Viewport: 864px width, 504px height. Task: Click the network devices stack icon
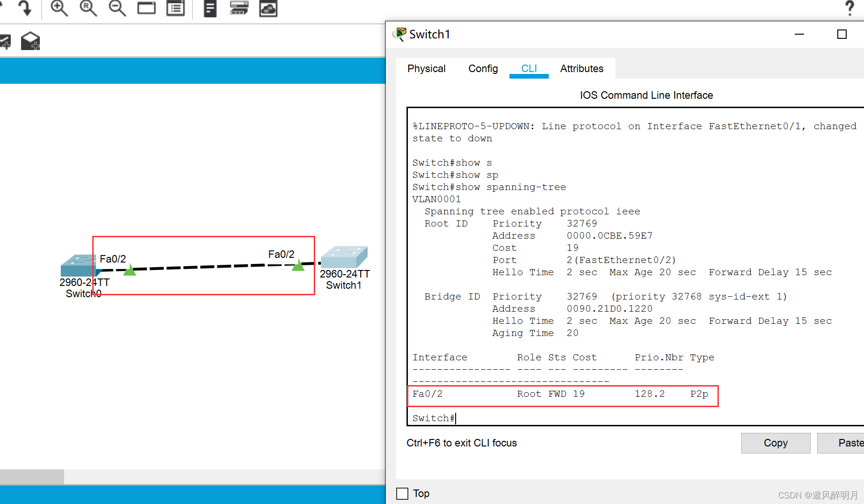[239, 8]
